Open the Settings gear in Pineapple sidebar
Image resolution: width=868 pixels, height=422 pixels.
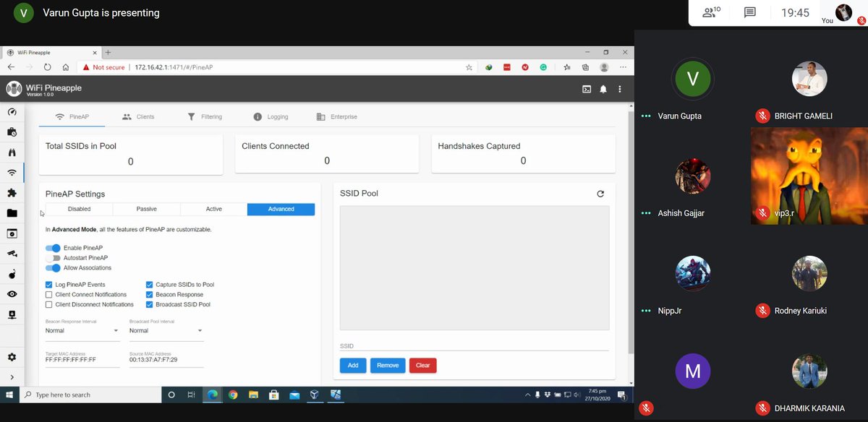12,357
